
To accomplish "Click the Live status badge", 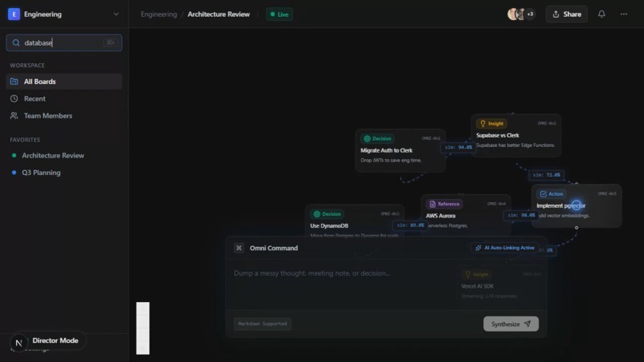I will coord(280,14).
